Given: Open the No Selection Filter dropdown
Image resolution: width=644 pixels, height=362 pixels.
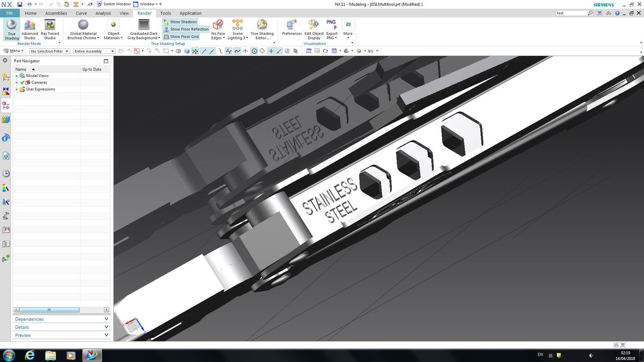Looking at the screenshot, I should (50, 51).
